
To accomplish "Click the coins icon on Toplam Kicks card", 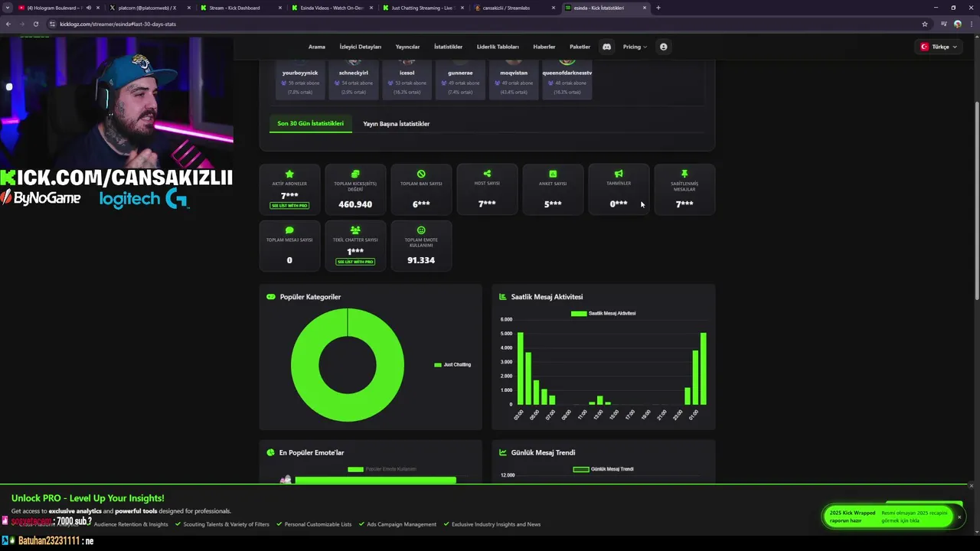I will tap(355, 174).
